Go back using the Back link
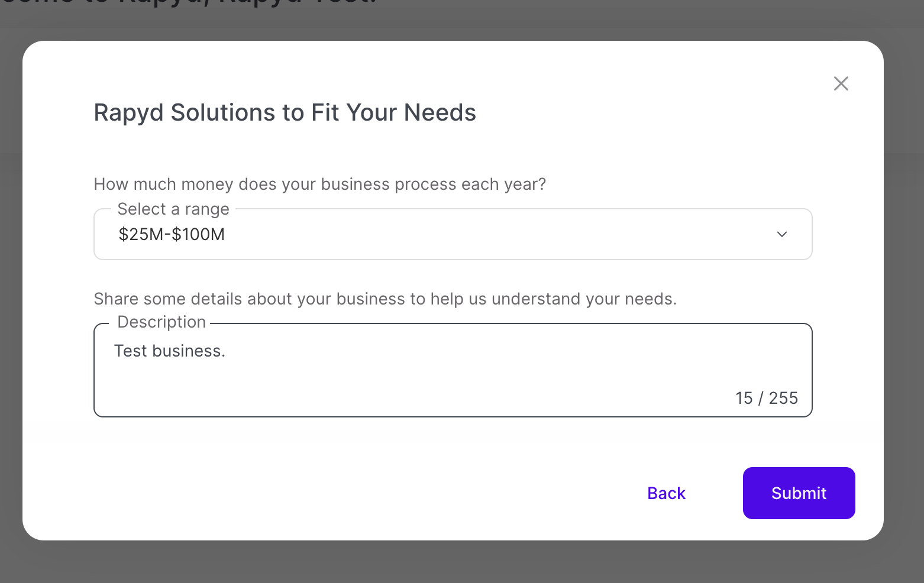Viewport: 924px width, 583px height. pos(666,493)
